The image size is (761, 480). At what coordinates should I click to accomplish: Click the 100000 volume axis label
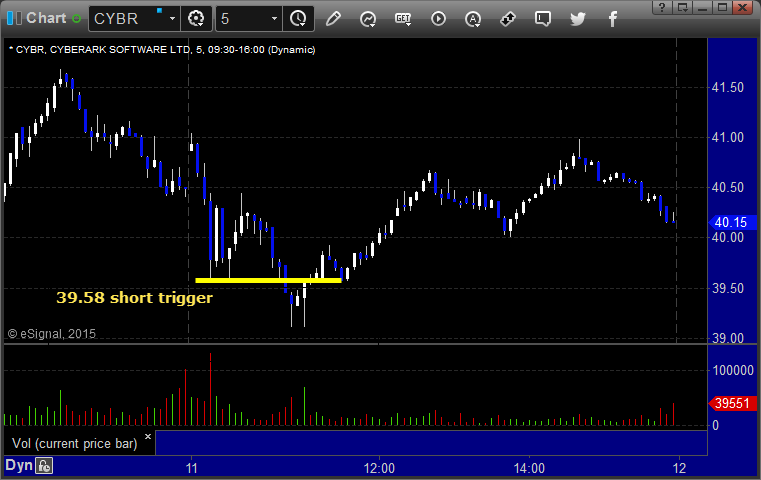point(733,370)
